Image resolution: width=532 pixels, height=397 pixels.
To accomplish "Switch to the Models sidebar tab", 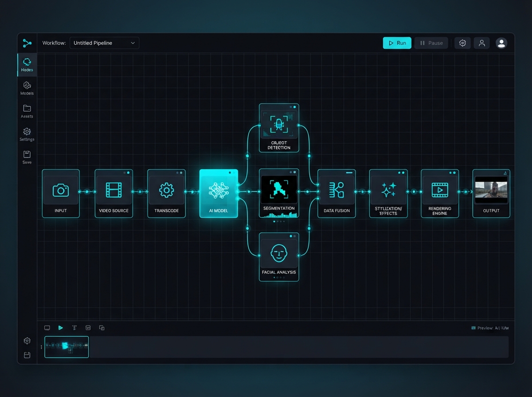I will pos(27,88).
